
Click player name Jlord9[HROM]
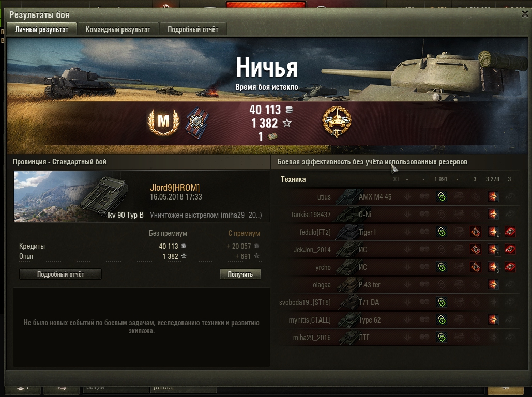click(175, 188)
